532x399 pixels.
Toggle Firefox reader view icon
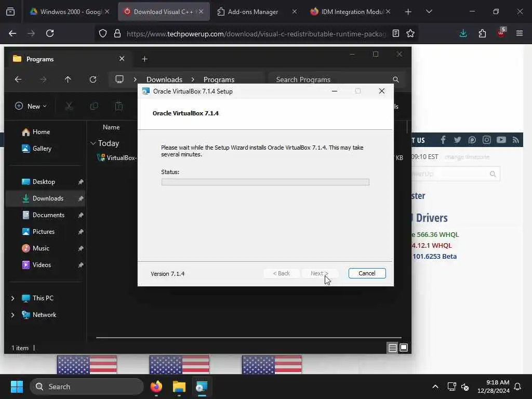[x=395, y=33]
